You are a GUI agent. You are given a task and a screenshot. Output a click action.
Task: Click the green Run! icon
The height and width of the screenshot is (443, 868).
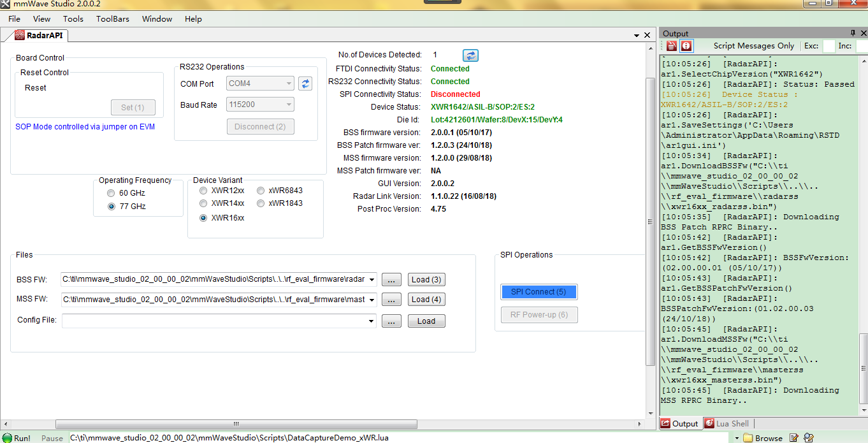point(7,438)
